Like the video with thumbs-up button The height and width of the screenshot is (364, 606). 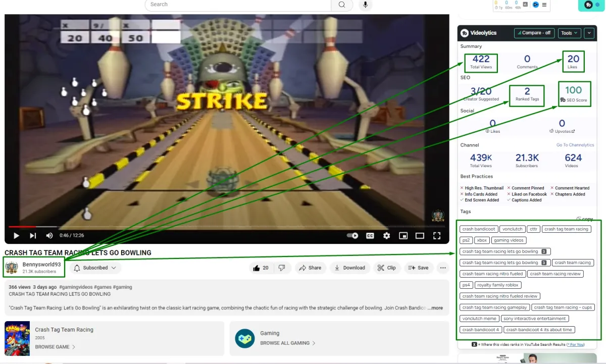pyautogui.click(x=261, y=268)
